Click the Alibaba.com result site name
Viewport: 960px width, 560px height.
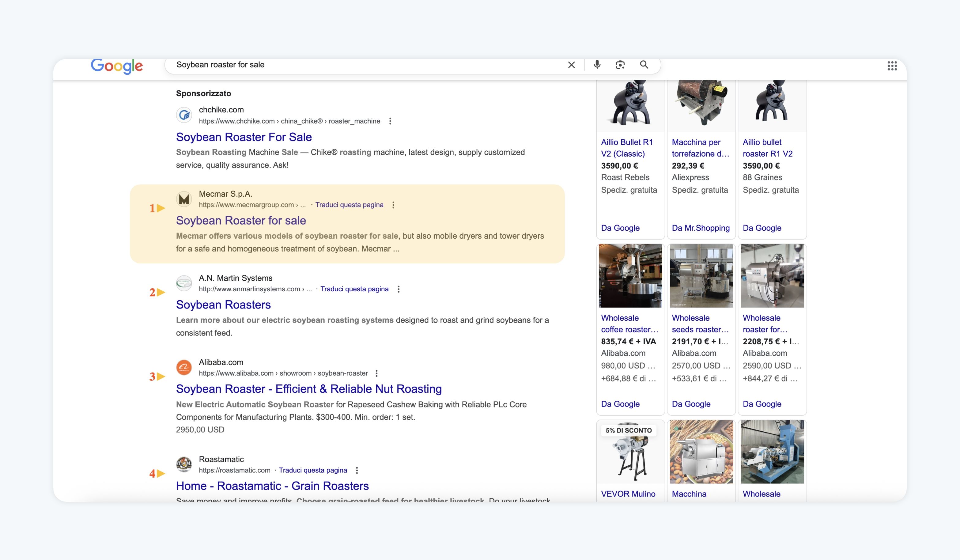tap(221, 362)
